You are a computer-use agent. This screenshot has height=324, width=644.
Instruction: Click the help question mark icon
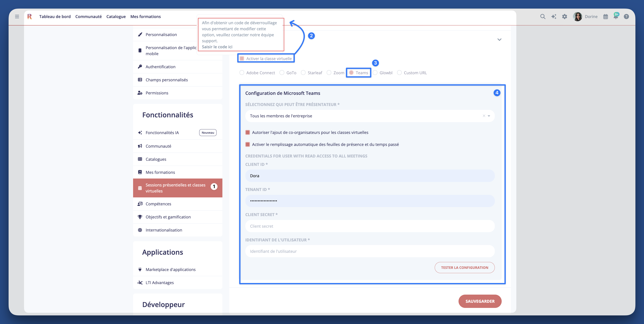coord(626,17)
